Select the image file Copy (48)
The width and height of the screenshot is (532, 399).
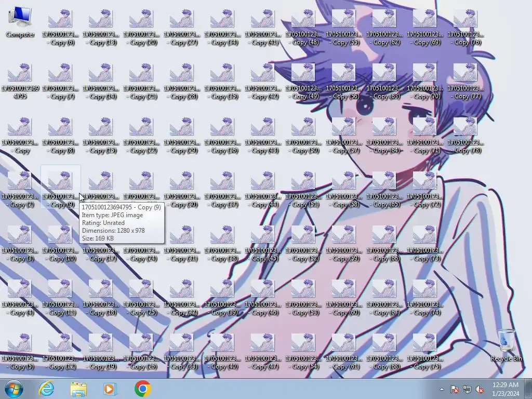point(303,27)
